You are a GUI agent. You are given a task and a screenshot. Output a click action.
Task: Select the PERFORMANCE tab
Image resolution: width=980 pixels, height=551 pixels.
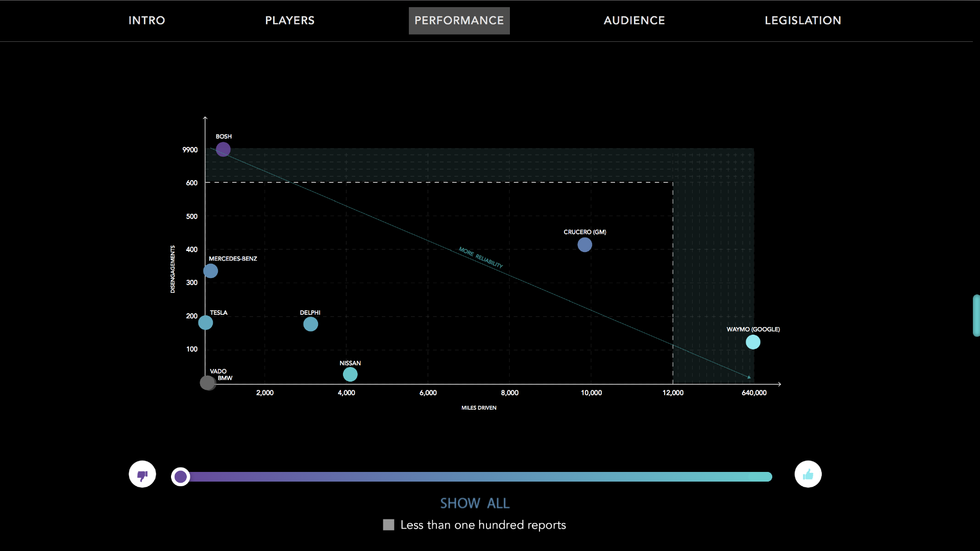tap(459, 20)
